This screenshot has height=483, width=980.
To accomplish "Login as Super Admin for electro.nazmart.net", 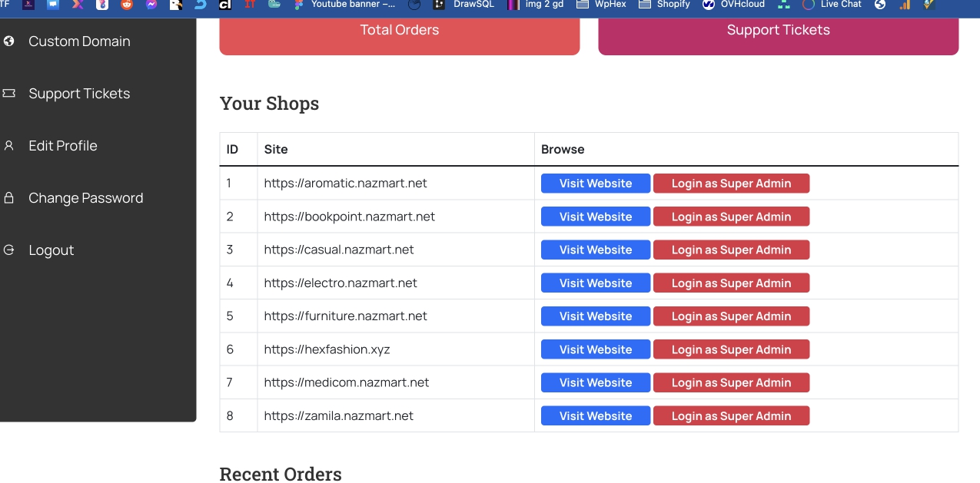I will click(x=731, y=283).
